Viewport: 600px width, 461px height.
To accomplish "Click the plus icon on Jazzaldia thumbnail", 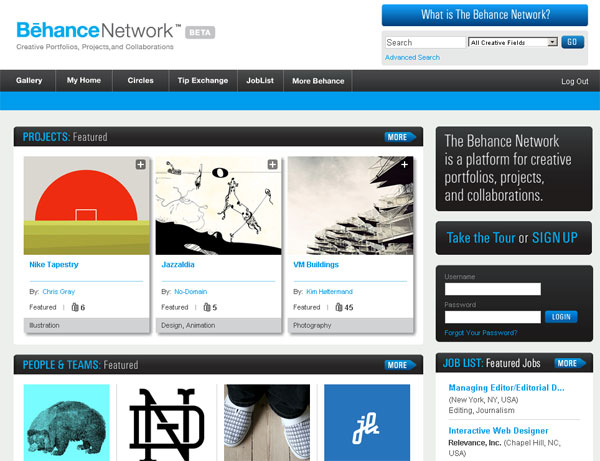I will point(272,165).
